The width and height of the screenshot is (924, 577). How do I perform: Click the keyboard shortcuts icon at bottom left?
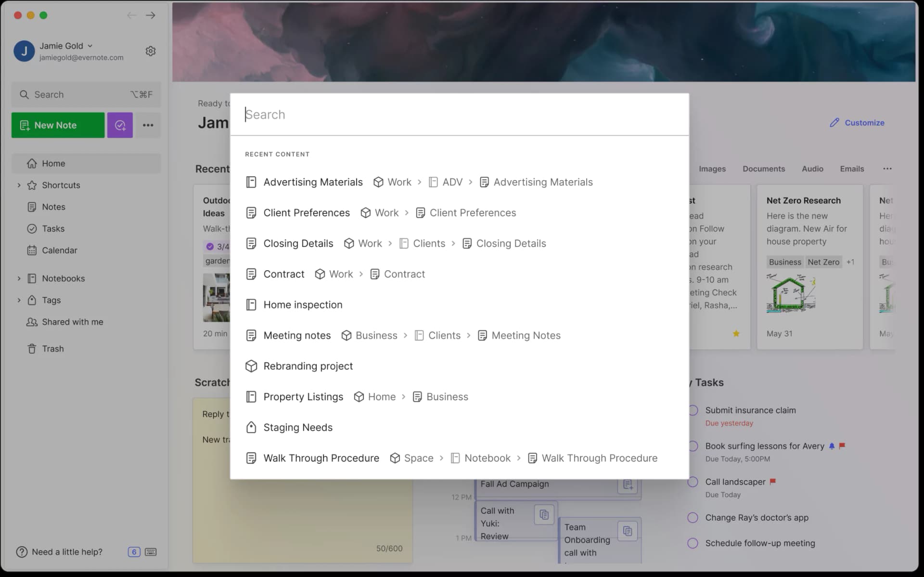pos(151,552)
